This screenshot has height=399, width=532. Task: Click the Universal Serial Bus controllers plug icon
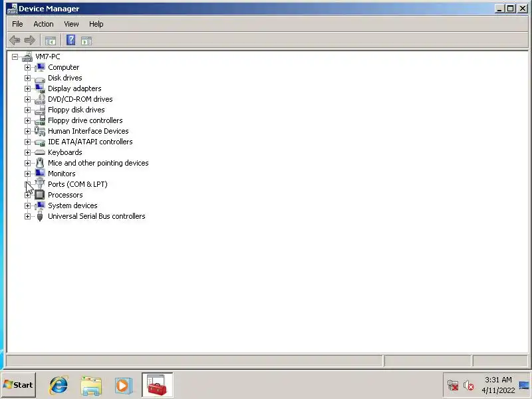pyautogui.click(x=40, y=216)
